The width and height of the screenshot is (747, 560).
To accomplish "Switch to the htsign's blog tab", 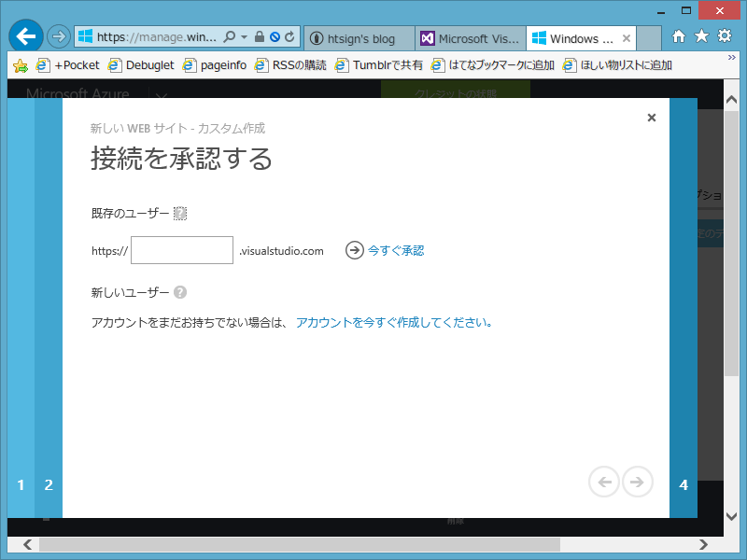I will click(359, 38).
